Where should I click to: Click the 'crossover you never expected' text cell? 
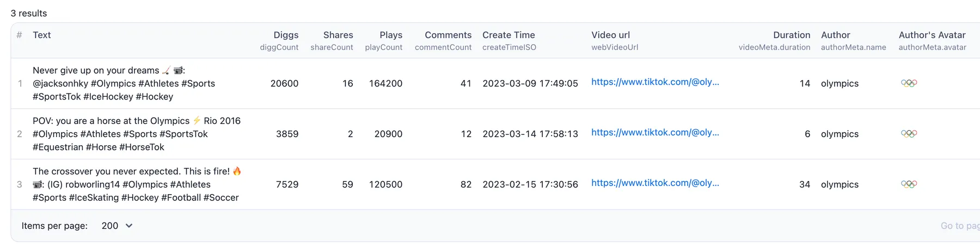tap(136, 184)
